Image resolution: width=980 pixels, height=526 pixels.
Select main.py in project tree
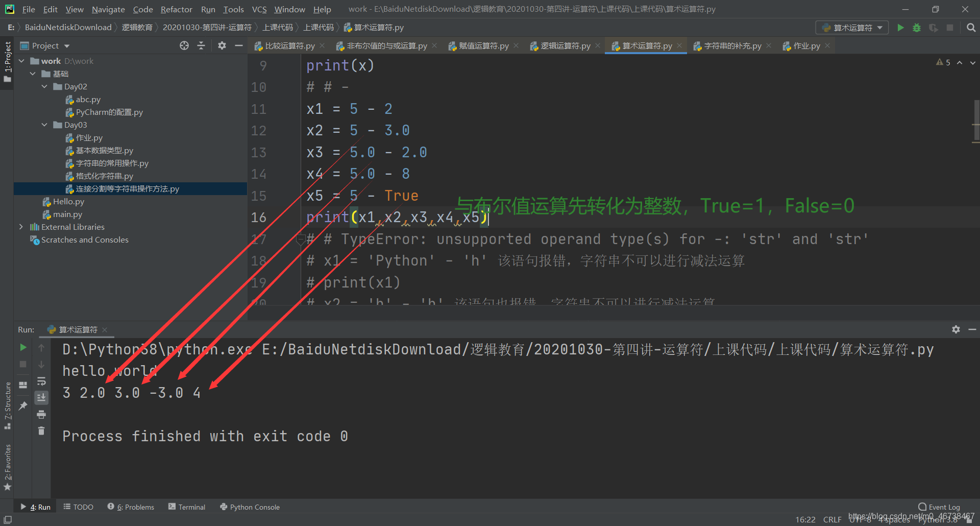(x=67, y=214)
